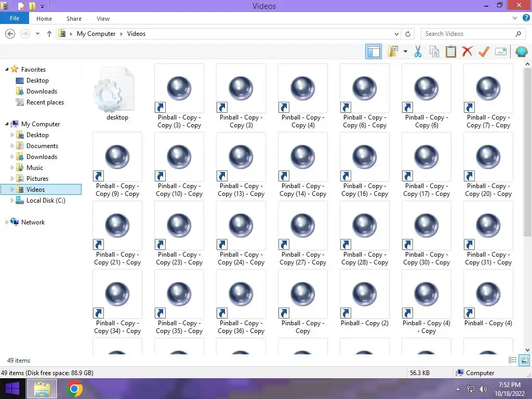Refresh the Videos folder
Screen dimensions: 532x399
tap(408, 34)
